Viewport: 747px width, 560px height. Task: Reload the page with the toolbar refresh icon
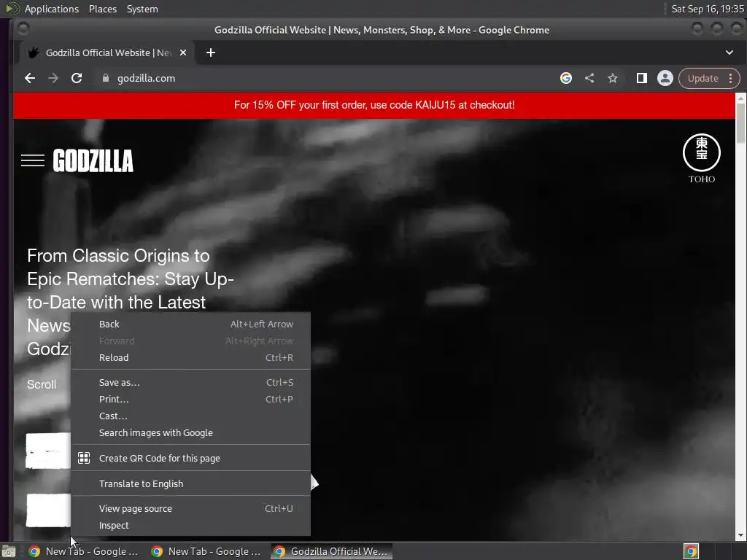pos(76,78)
